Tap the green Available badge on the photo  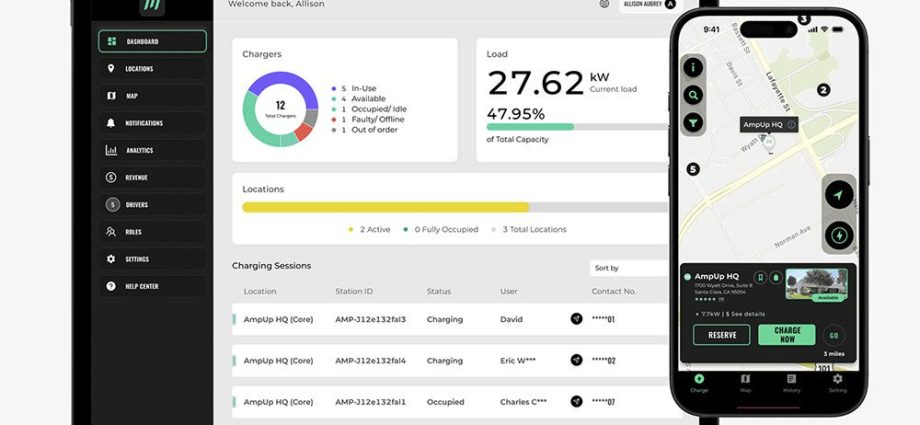tap(829, 298)
